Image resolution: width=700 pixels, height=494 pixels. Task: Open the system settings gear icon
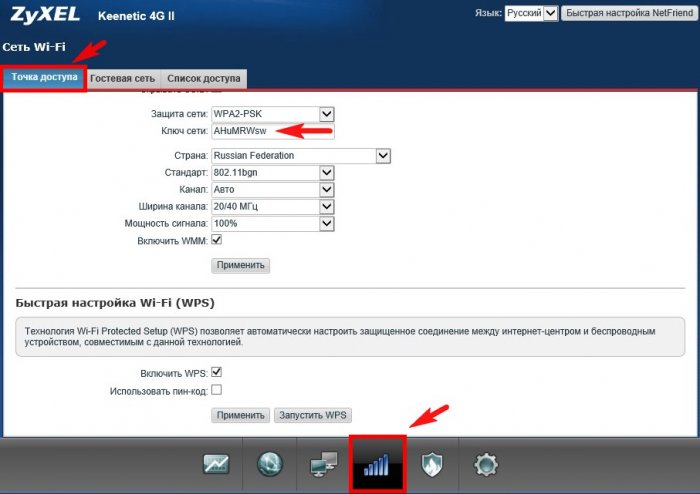pos(486,464)
